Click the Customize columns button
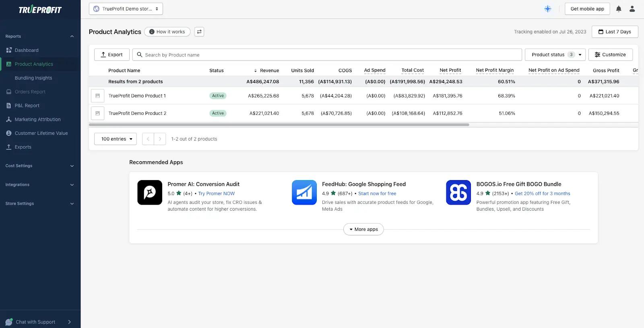 (x=611, y=55)
